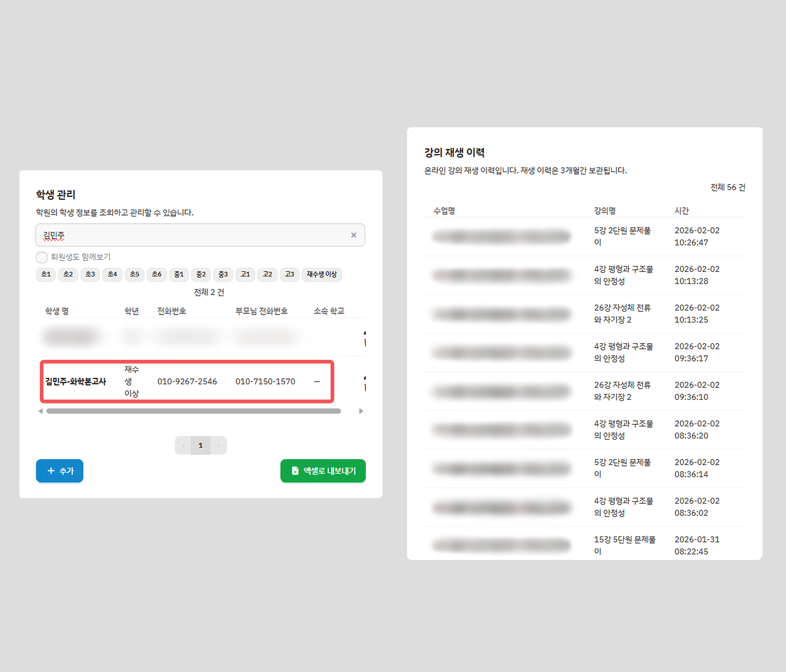Select page 1 in pagination
This screenshot has width=786, height=672.
[x=201, y=445]
